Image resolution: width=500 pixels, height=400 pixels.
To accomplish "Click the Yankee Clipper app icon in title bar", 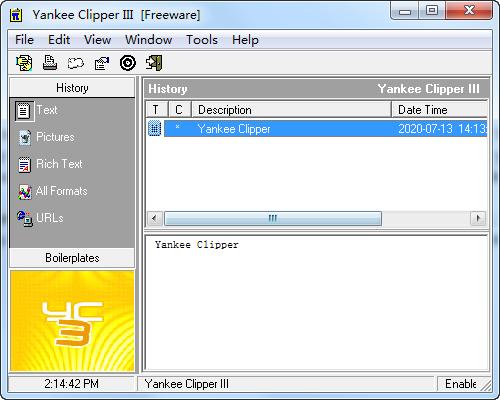I will tap(16, 15).
